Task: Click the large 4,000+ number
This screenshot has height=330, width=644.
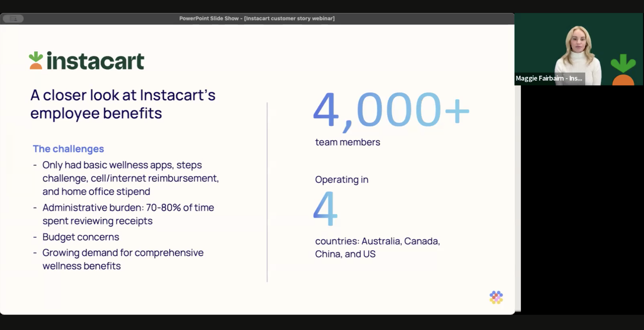Action: click(391, 110)
